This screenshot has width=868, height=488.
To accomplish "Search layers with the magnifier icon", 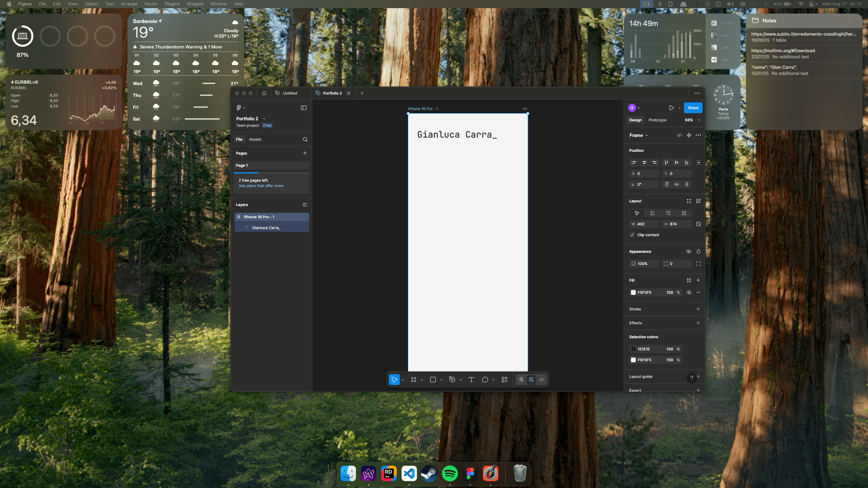I will click(305, 139).
